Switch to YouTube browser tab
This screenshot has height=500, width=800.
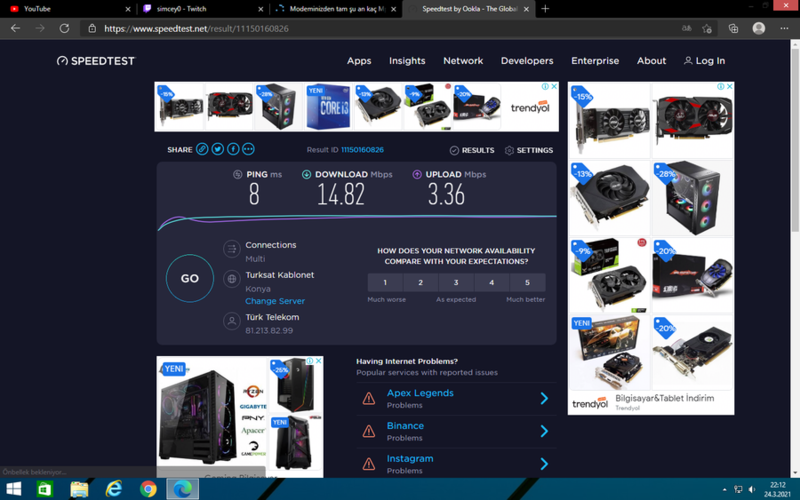pos(69,9)
